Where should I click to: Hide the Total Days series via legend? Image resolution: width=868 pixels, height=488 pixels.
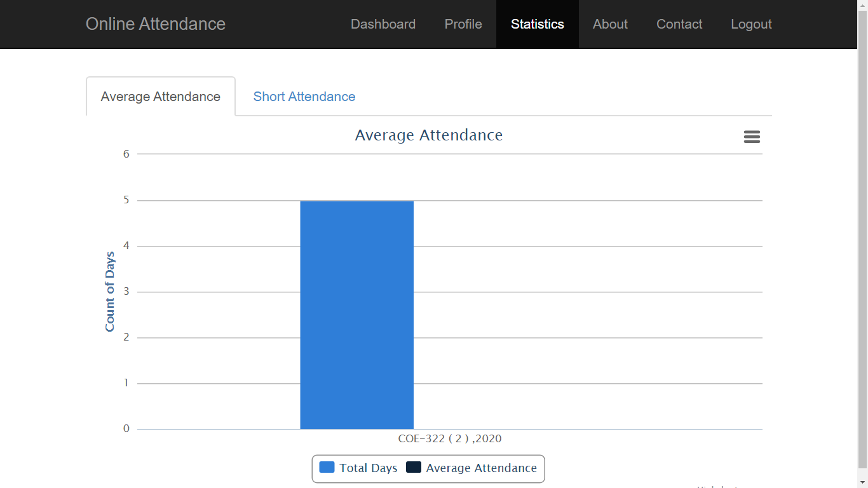pyautogui.click(x=369, y=468)
